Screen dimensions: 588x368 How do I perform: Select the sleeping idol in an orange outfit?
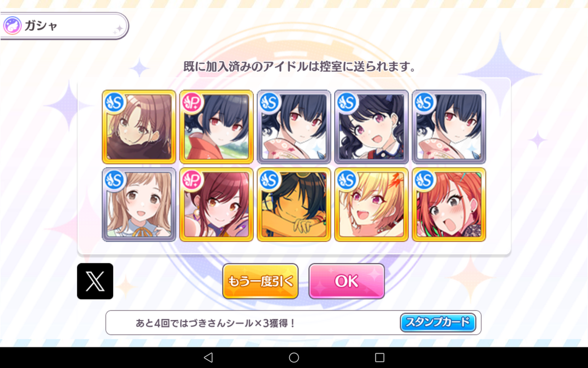click(294, 205)
